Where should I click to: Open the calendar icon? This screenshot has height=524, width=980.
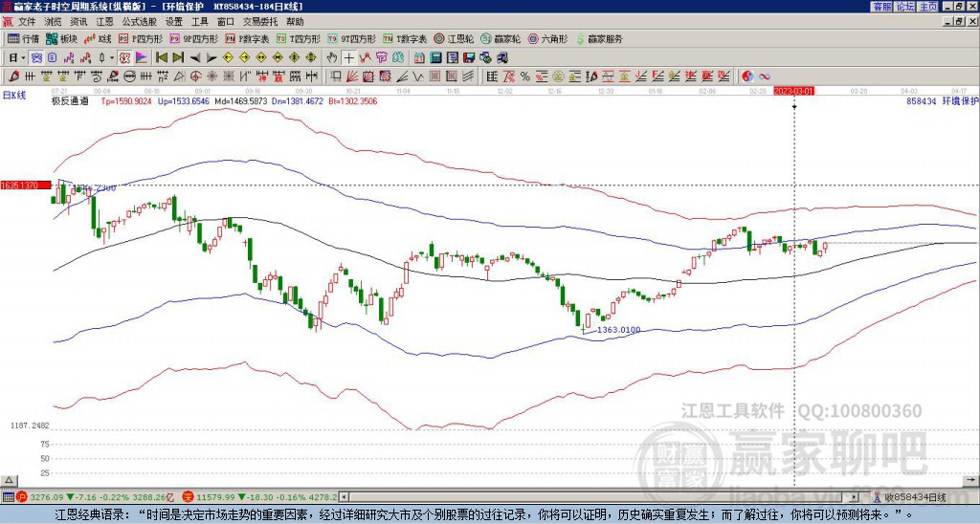[420, 58]
